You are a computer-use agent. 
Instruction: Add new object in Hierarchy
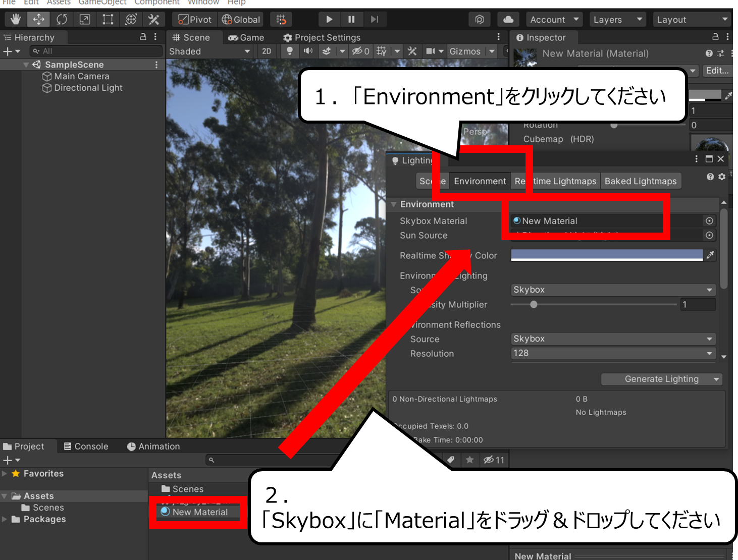(x=12, y=51)
